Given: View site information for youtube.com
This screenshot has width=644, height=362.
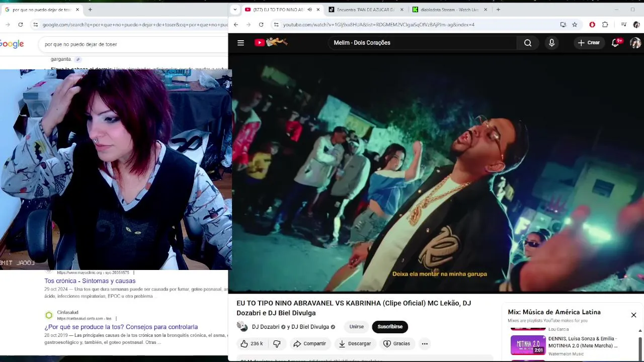Looking at the screenshot, I should pyautogui.click(x=276, y=25).
